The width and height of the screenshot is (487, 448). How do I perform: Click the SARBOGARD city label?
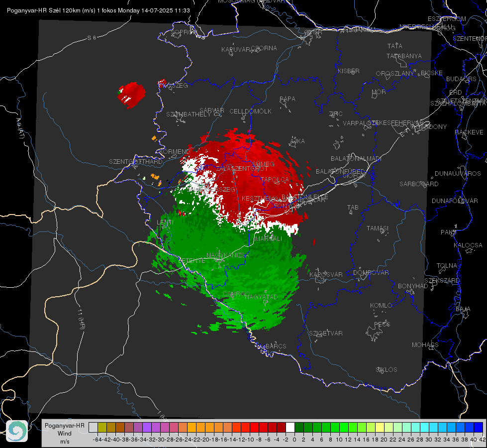tap(419, 184)
